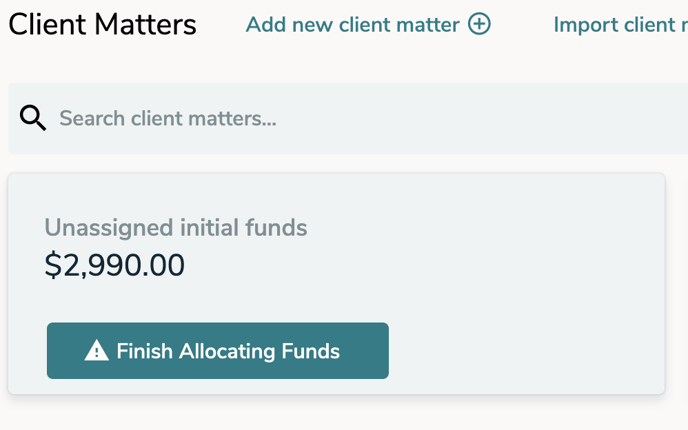Screen dimensions: 688x430
Task: Click the Client Matters page heading
Action: tap(102, 24)
